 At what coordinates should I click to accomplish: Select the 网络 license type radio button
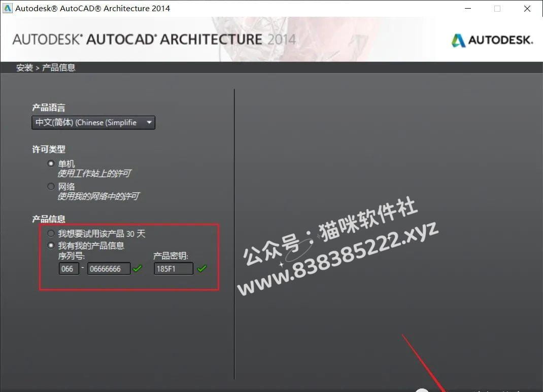pos(51,187)
